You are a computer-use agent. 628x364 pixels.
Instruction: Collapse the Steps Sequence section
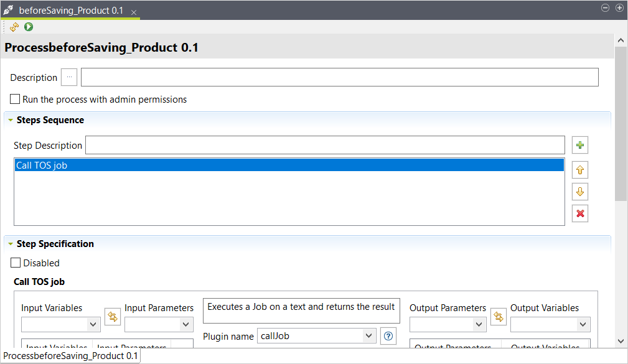point(11,120)
